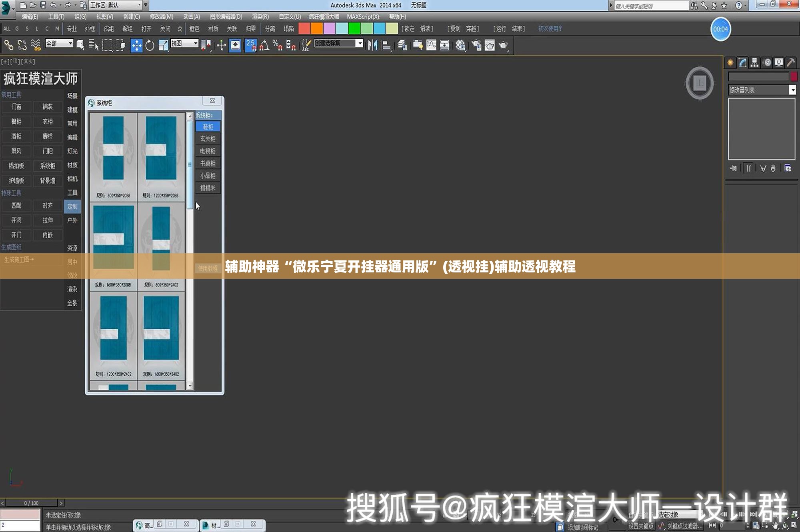
Task: Open the Material Editor icon
Action: click(x=461, y=45)
